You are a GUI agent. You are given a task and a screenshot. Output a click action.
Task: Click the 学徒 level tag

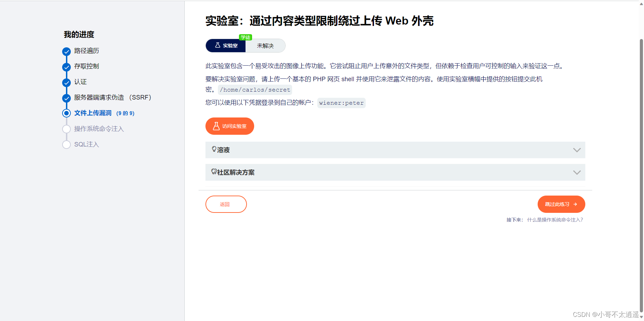(246, 37)
